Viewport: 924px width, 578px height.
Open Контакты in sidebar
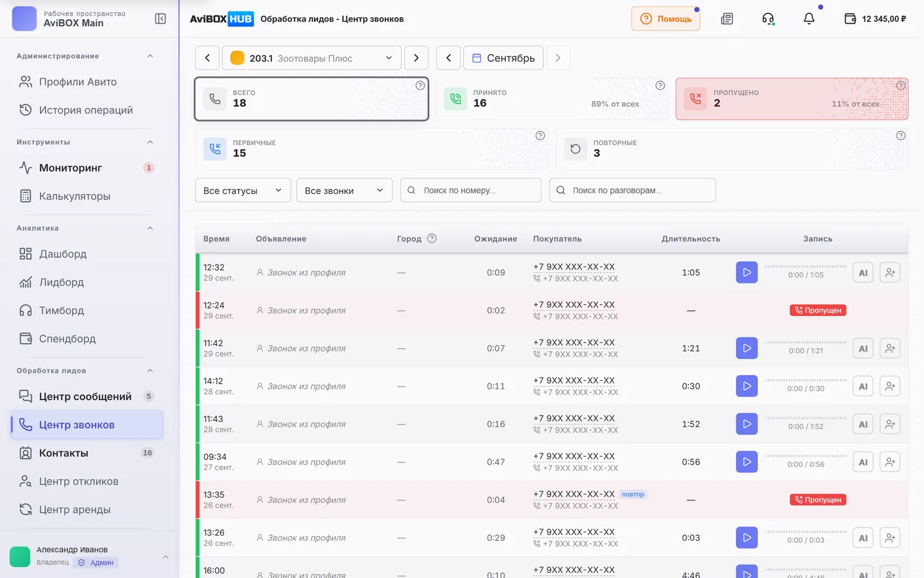coord(87,453)
